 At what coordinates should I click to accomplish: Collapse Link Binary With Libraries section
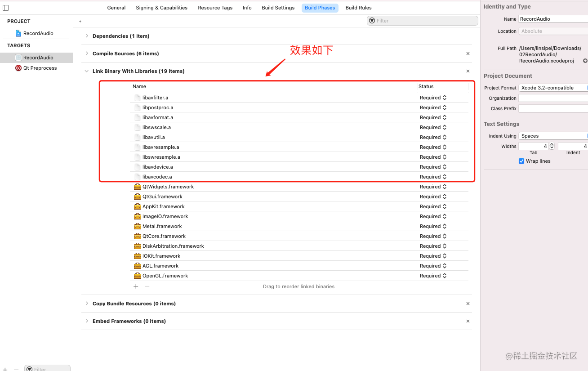pos(87,71)
